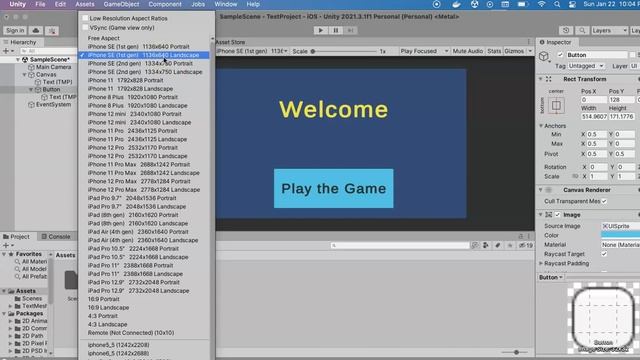Click the SampleScene Unity icon in Hierarchy
The height and width of the screenshot is (360, 640).
(25, 60)
